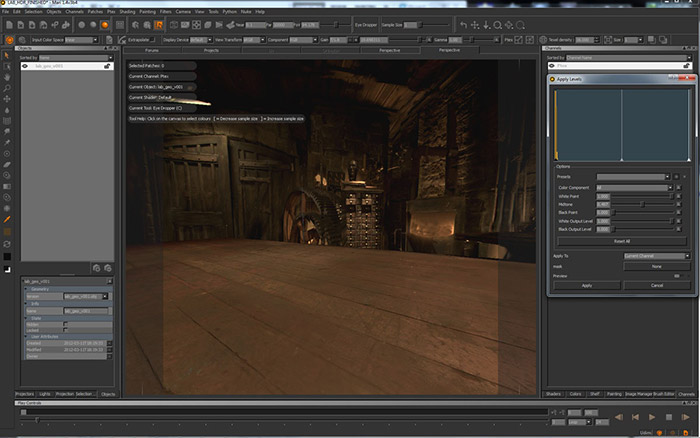Open the Apply To dropdown
Screen dimensions: 700x438
(657, 256)
